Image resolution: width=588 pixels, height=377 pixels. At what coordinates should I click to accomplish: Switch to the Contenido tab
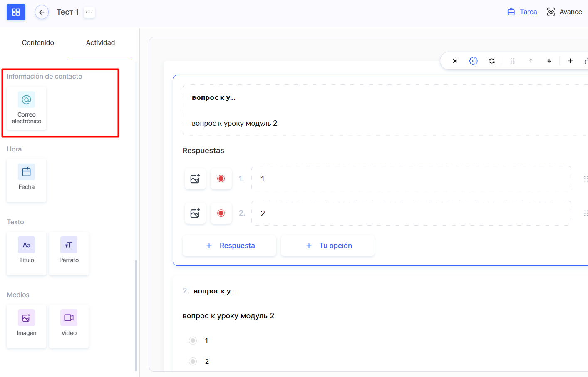(x=38, y=42)
